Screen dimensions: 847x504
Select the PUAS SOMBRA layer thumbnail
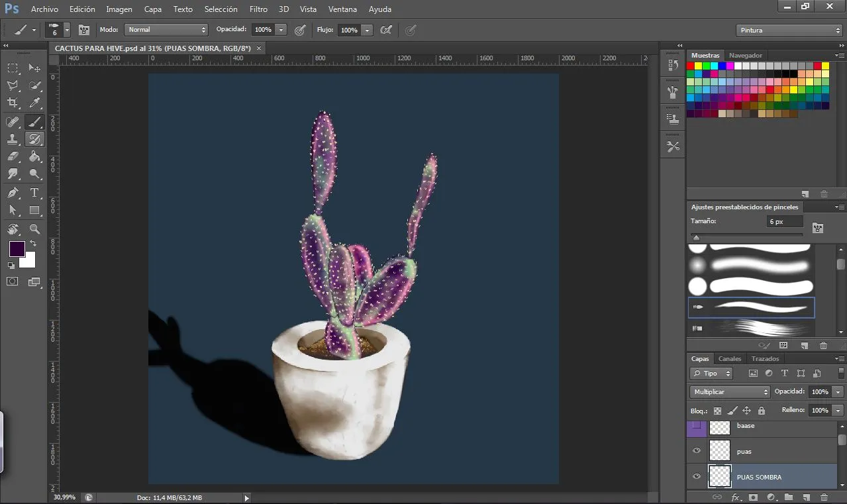tap(720, 477)
